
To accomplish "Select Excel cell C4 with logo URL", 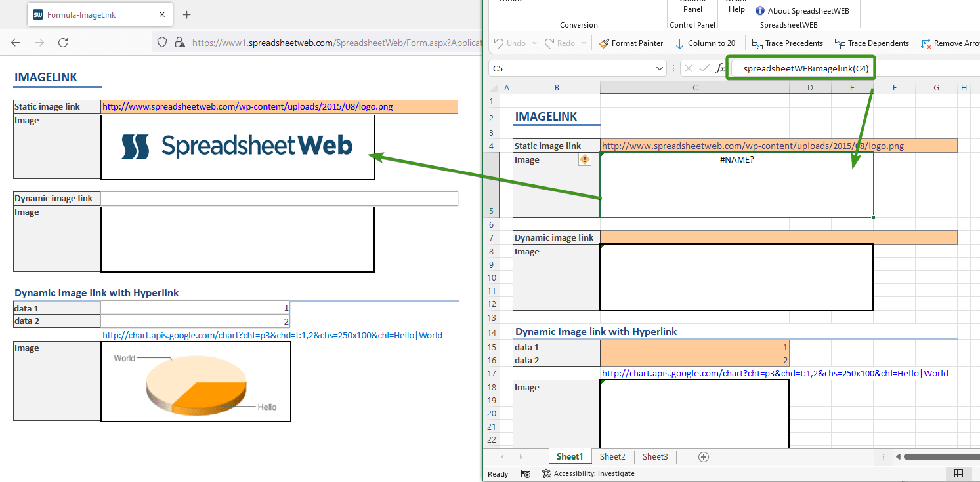I will tap(778, 146).
